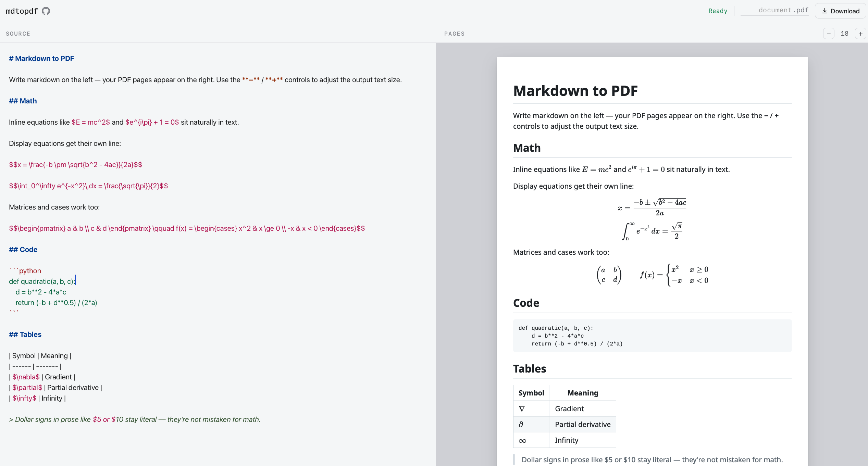
Task: Click the 'def quadratic(a, b, c):' source line
Action: pyautogui.click(x=42, y=281)
